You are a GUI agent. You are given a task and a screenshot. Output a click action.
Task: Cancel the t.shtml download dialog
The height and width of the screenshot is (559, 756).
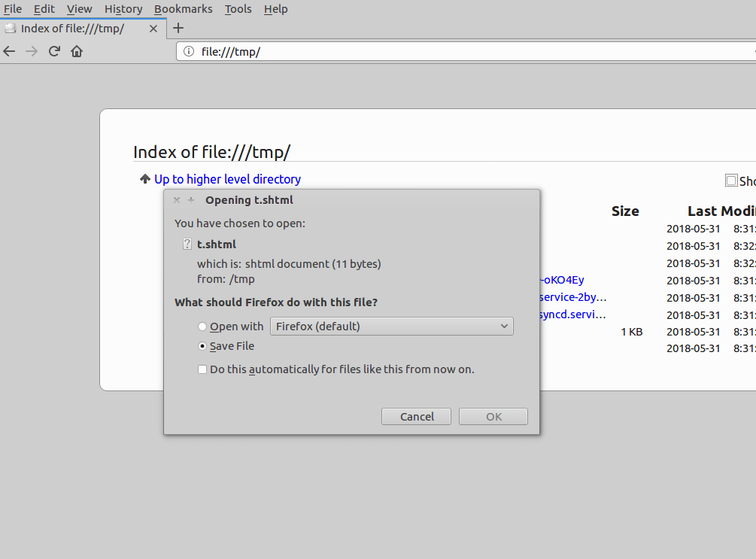point(416,416)
